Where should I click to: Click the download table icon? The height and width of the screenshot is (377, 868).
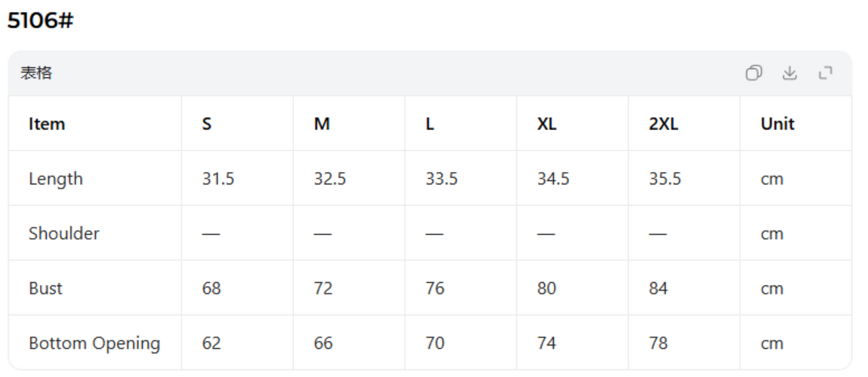pos(789,73)
